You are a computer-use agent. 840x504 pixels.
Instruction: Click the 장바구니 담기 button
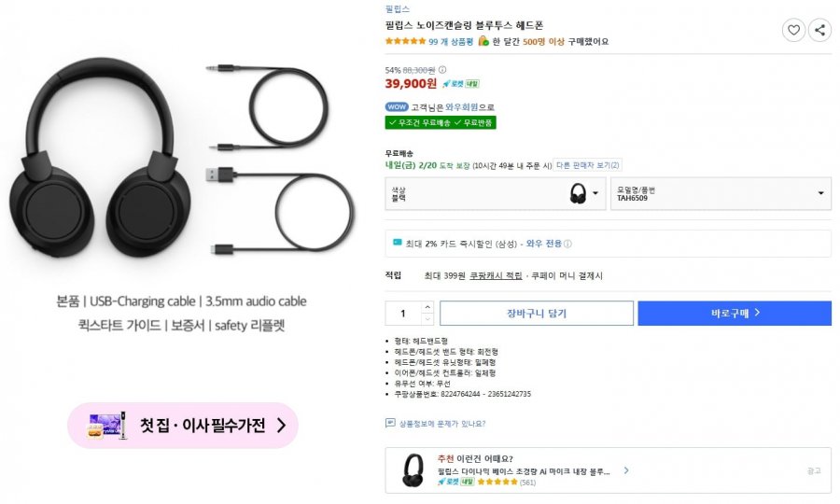click(x=536, y=314)
